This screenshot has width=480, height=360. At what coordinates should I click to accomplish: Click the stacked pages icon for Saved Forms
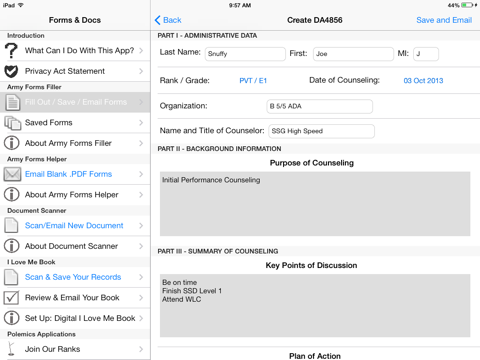point(12,123)
